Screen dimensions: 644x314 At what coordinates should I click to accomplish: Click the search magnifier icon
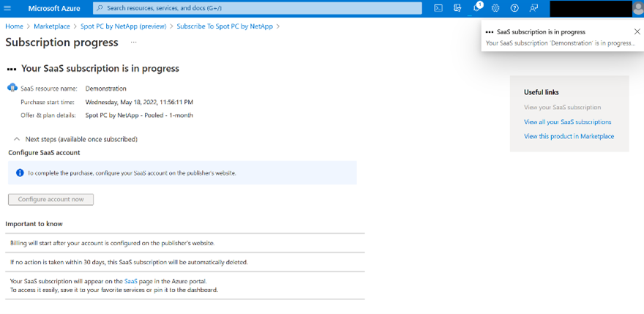pyautogui.click(x=100, y=8)
